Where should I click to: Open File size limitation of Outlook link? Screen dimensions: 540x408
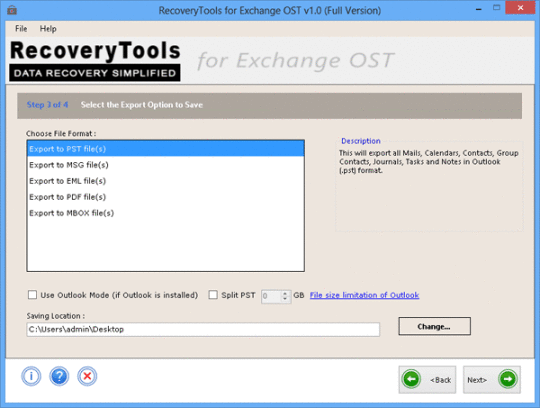tap(364, 295)
